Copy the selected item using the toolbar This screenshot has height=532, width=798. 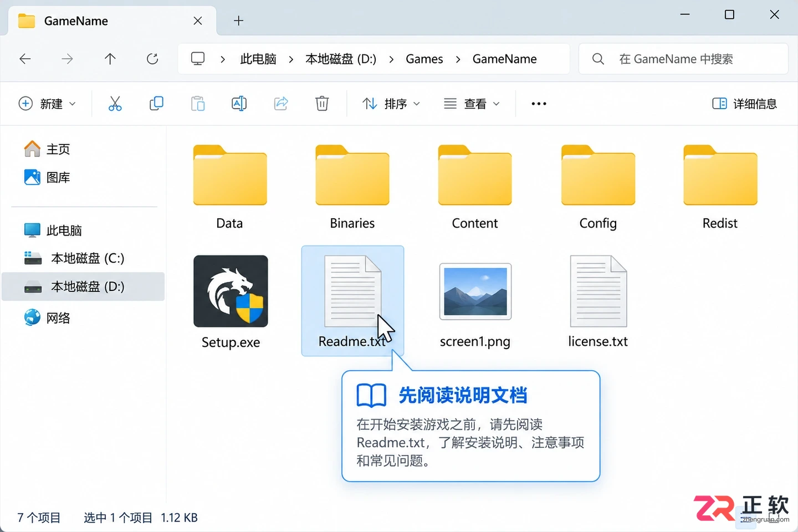156,104
